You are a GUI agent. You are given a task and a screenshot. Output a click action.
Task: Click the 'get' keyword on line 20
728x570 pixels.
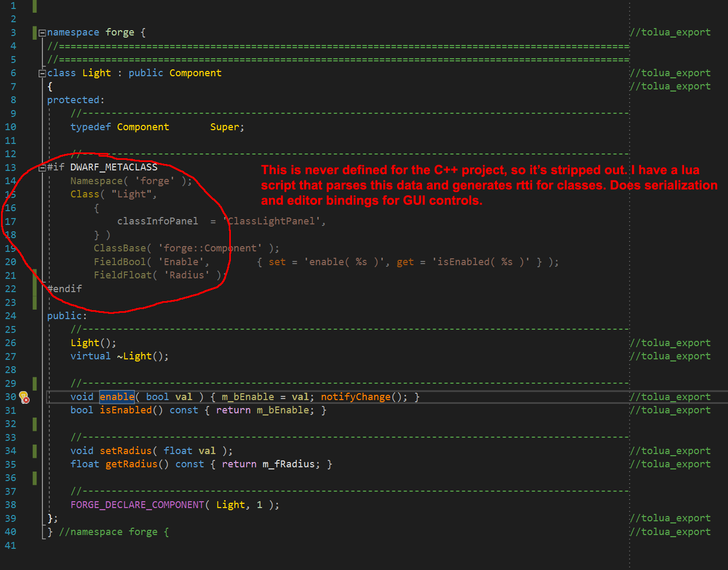405,262
